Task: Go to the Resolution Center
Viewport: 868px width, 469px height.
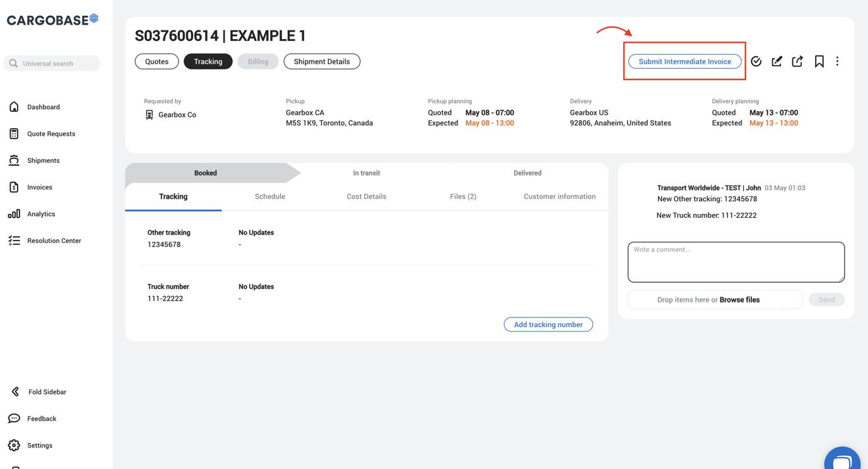Action: coord(54,240)
